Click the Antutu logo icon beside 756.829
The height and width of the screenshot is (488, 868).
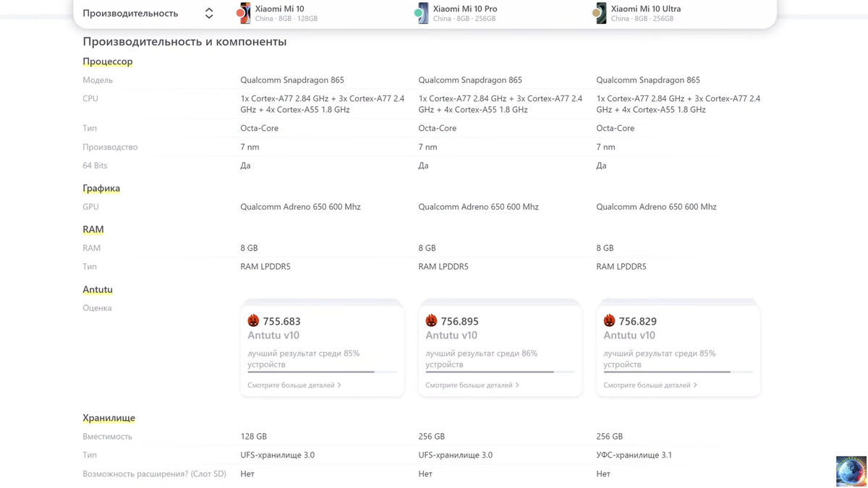(609, 320)
